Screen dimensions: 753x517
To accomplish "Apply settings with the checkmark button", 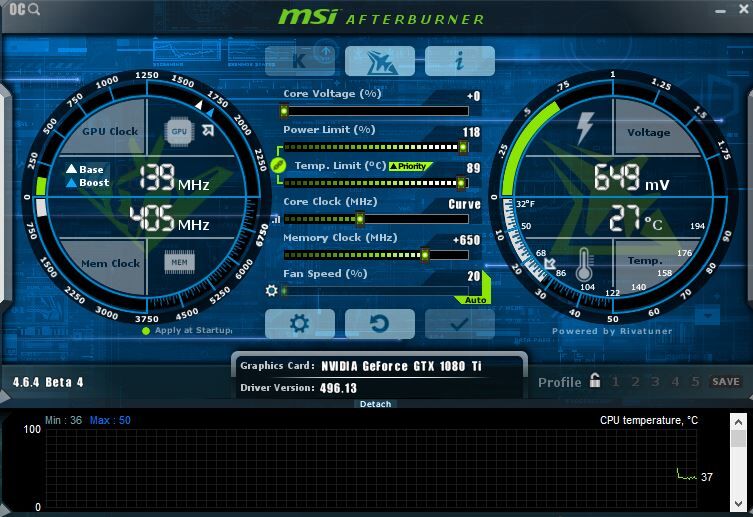I will point(460,324).
